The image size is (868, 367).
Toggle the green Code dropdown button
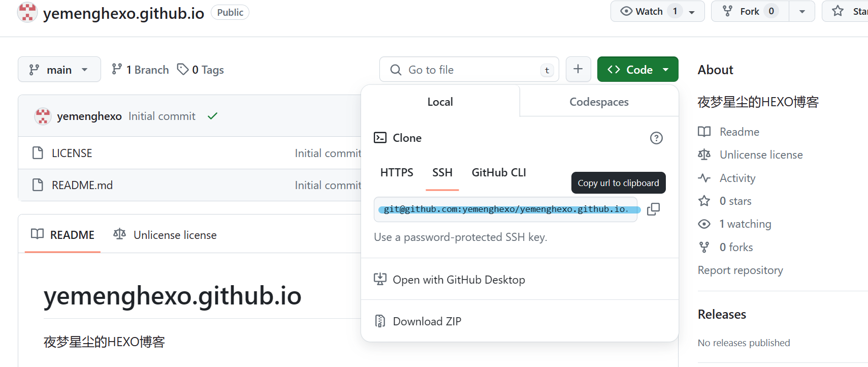coord(637,70)
